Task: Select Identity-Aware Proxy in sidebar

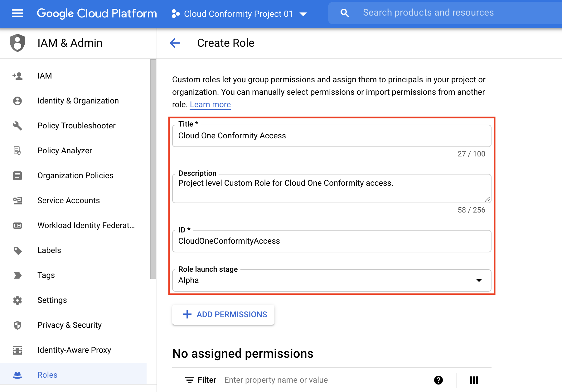Action: [74, 350]
